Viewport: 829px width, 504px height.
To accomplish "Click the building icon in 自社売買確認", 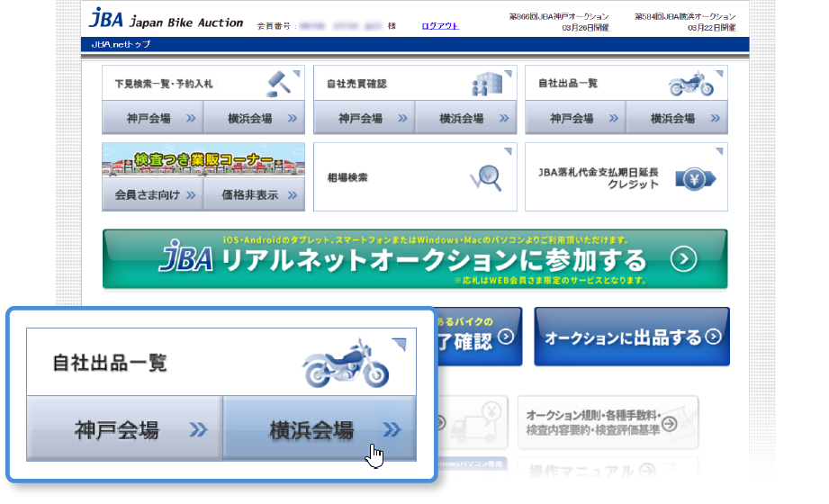I will coord(487,84).
